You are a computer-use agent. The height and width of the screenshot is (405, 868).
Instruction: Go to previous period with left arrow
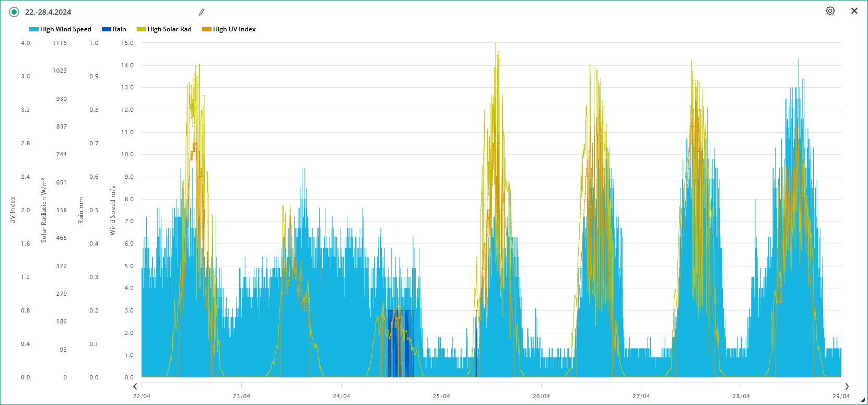point(135,386)
